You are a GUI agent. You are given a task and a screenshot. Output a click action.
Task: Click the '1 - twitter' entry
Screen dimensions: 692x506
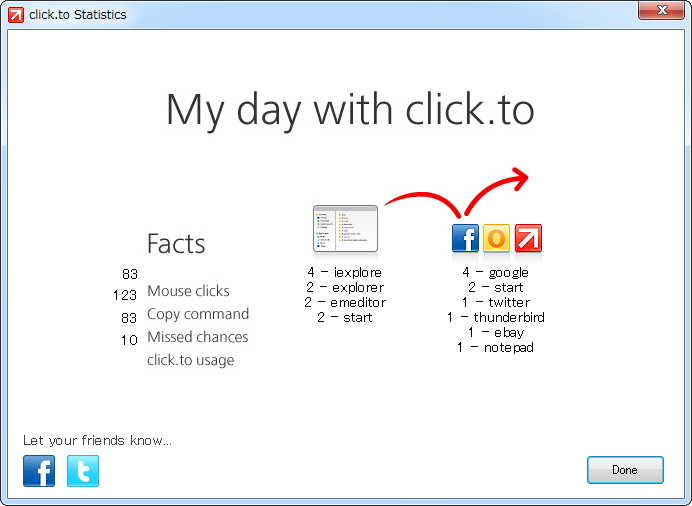pos(496,303)
